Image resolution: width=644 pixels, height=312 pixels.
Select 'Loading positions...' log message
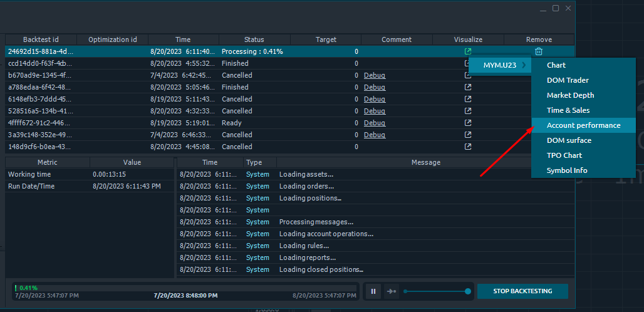tap(311, 198)
